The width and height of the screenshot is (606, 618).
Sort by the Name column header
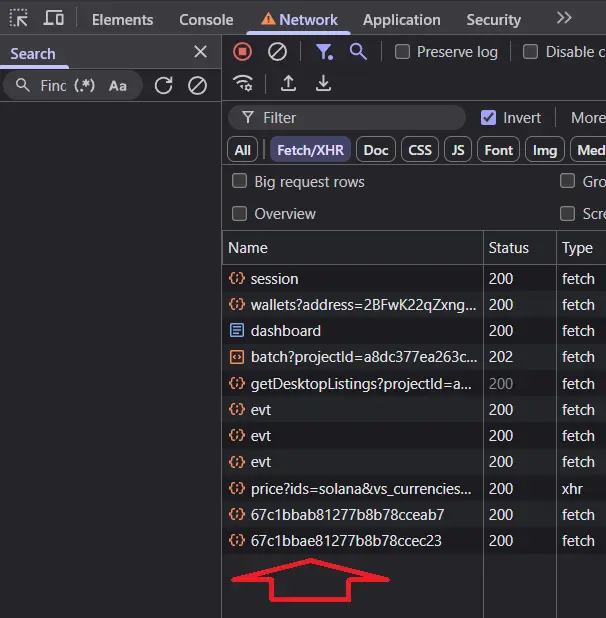(353, 248)
